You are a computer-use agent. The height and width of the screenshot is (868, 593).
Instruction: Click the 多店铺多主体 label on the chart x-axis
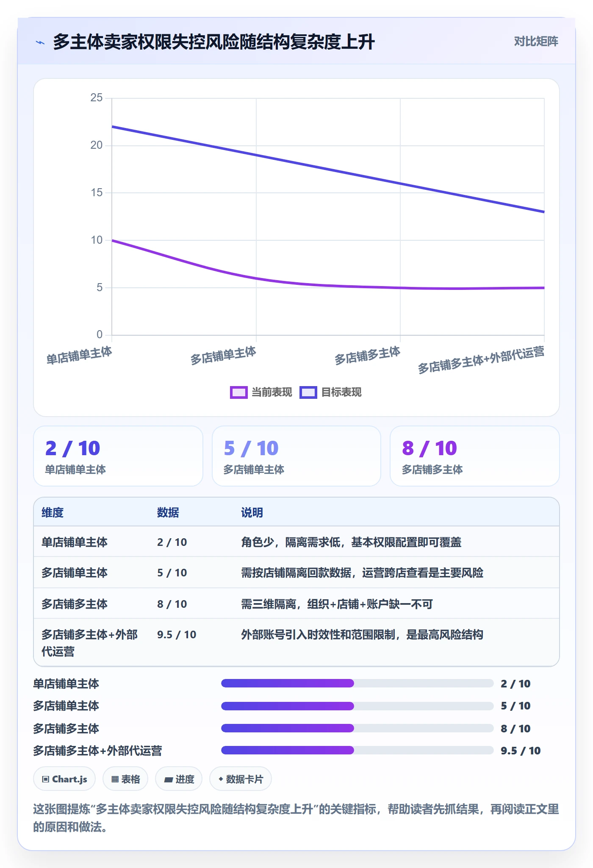[x=367, y=355]
